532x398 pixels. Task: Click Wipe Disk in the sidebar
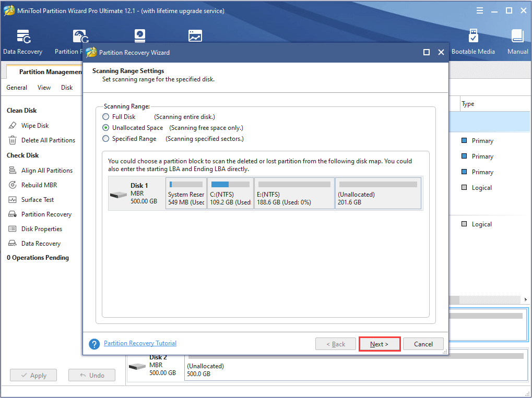[35, 125]
